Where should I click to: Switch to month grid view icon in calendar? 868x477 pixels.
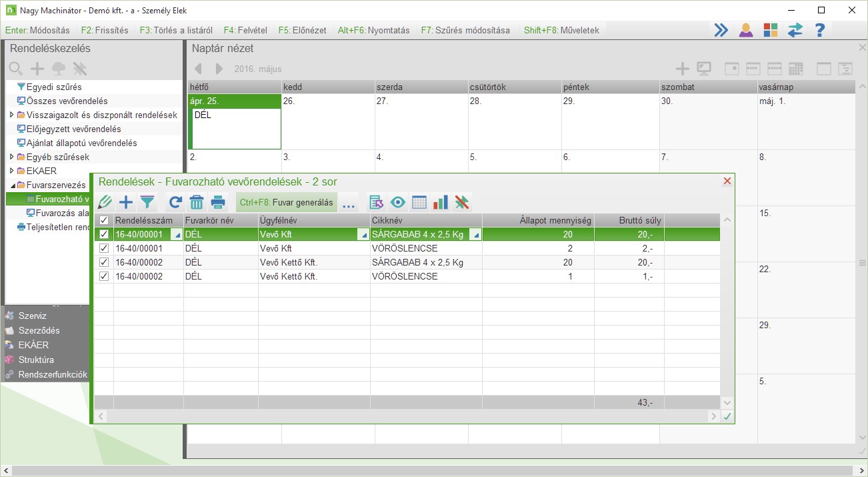(795, 69)
